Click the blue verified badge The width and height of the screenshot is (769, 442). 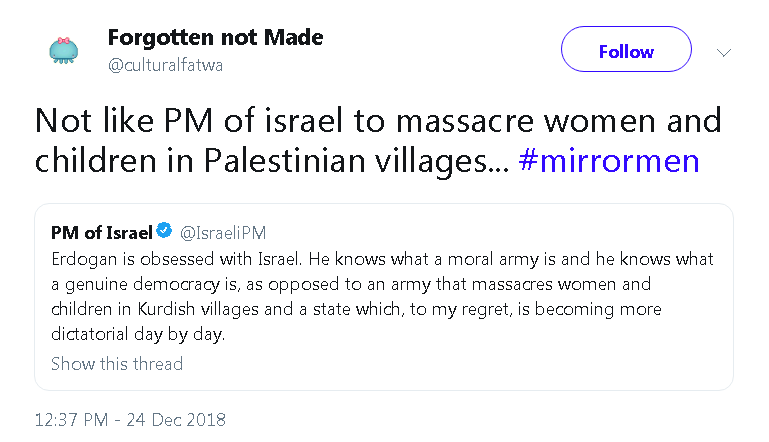tap(165, 233)
